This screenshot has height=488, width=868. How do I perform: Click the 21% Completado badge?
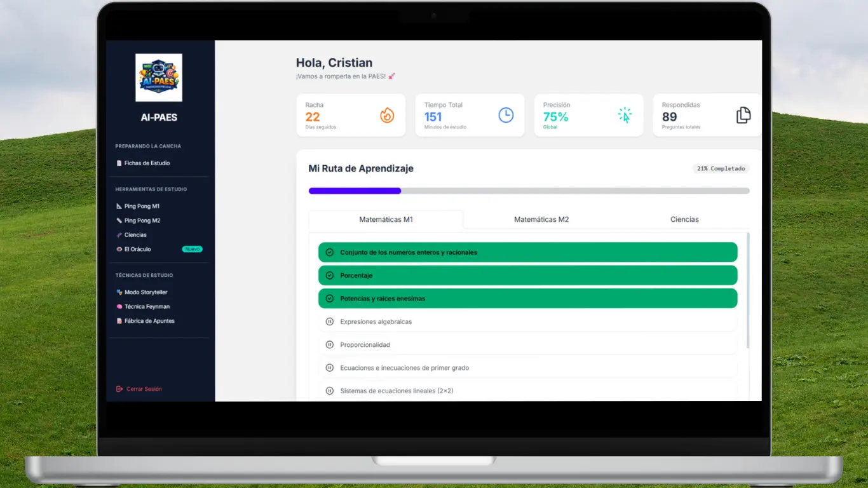(721, 169)
